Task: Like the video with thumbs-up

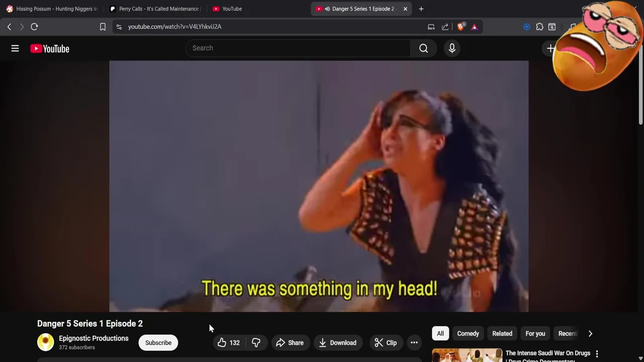Action: pyautogui.click(x=228, y=343)
